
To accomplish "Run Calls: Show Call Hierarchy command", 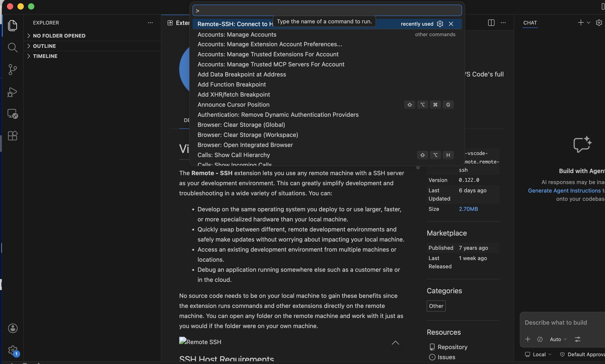I will (327, 155).
